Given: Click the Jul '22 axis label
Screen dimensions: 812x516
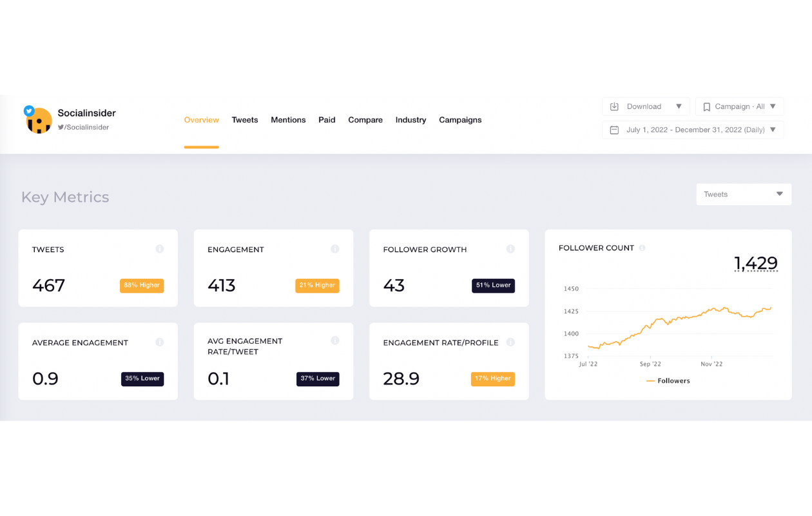Looking at the screenshot, I should coord(588,364).
